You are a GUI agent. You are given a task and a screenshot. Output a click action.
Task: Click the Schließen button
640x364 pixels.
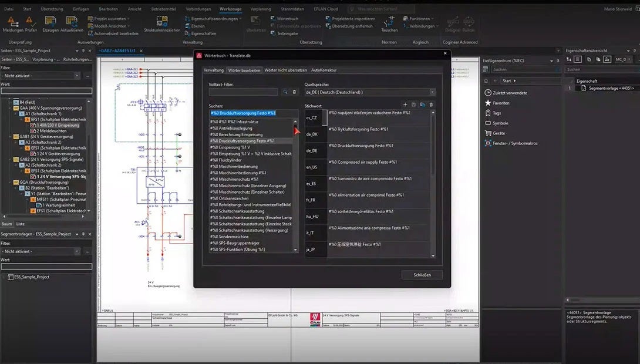click(x=422, y=275)
